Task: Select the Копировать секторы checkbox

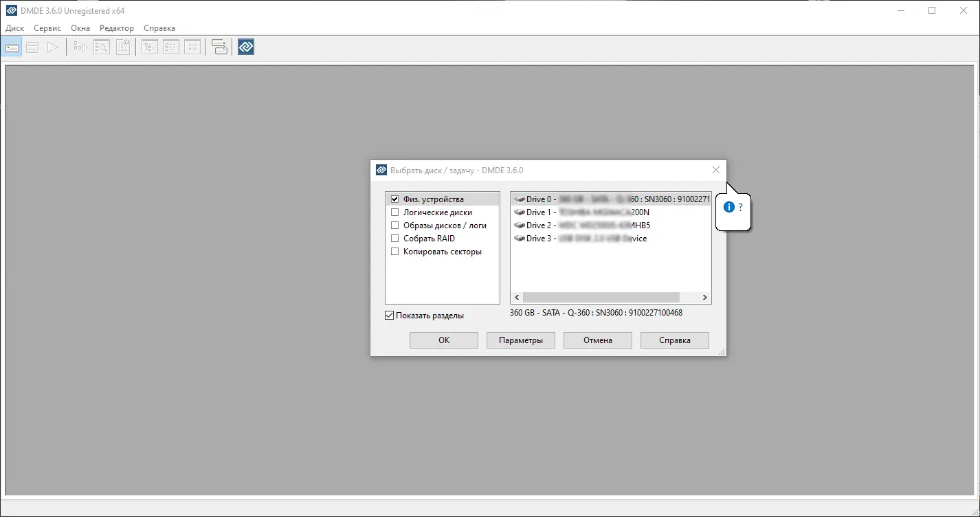Action: [395, 252]
